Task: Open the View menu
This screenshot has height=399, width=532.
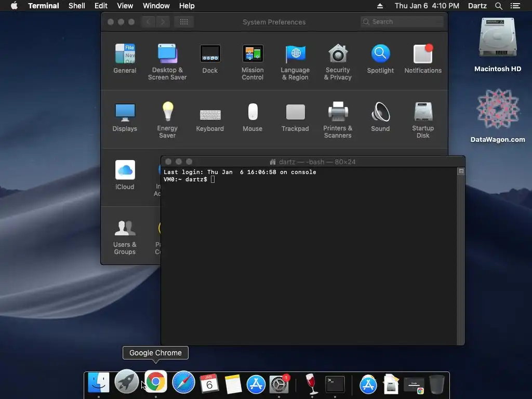Action: pyautogui.click(x=125, y=6)
